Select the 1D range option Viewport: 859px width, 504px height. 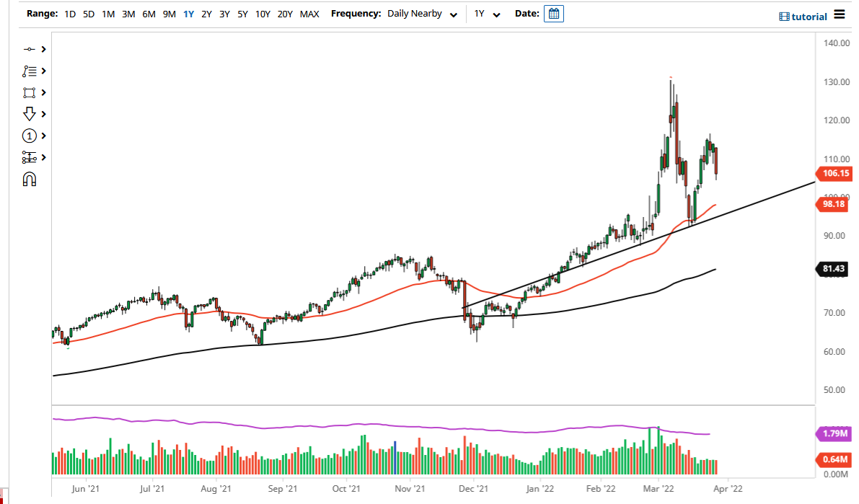point(69,14)
